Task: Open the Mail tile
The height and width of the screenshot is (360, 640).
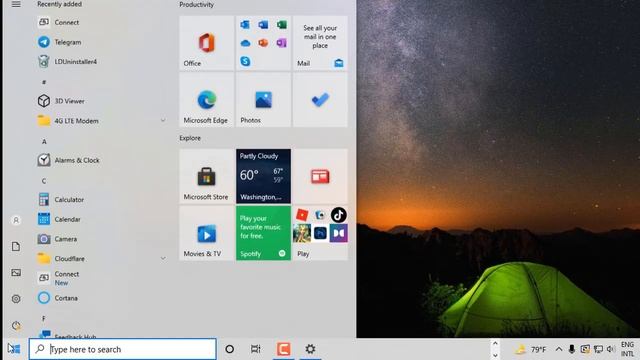Action: 320,43
